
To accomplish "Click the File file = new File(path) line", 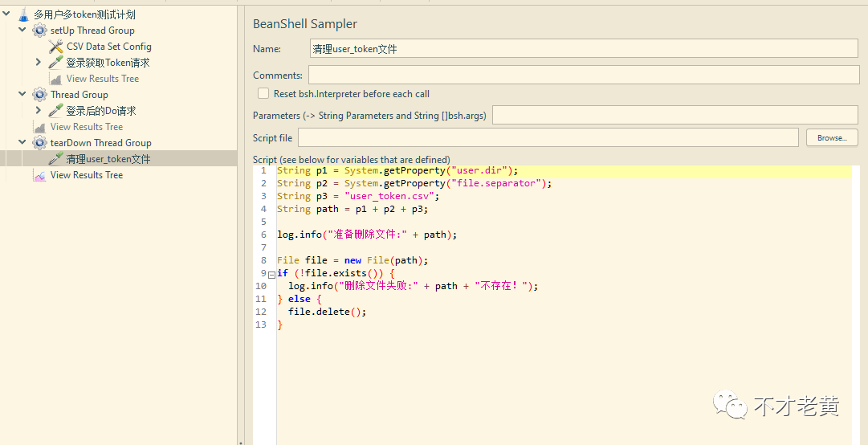I will click(352, 260).
